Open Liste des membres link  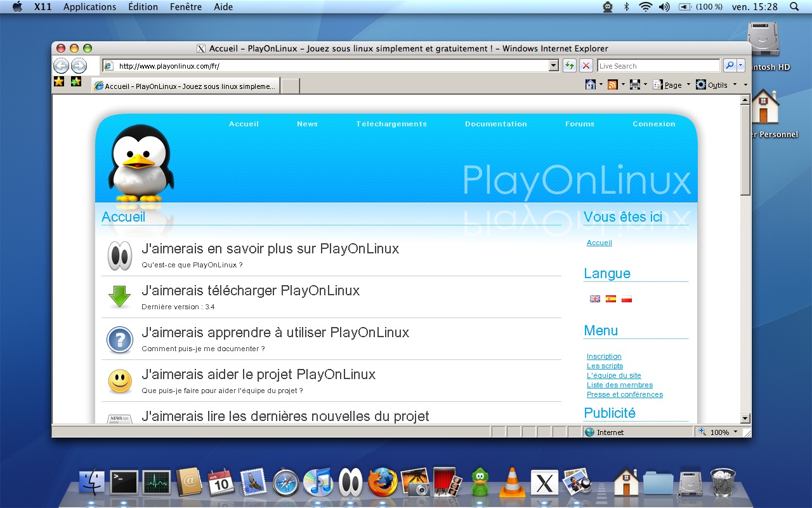(x=620, y=385)
